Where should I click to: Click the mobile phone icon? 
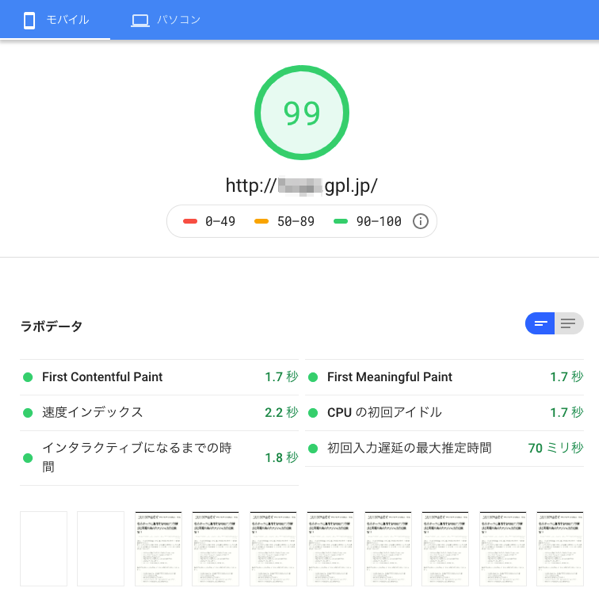click(x=29, y=20)
